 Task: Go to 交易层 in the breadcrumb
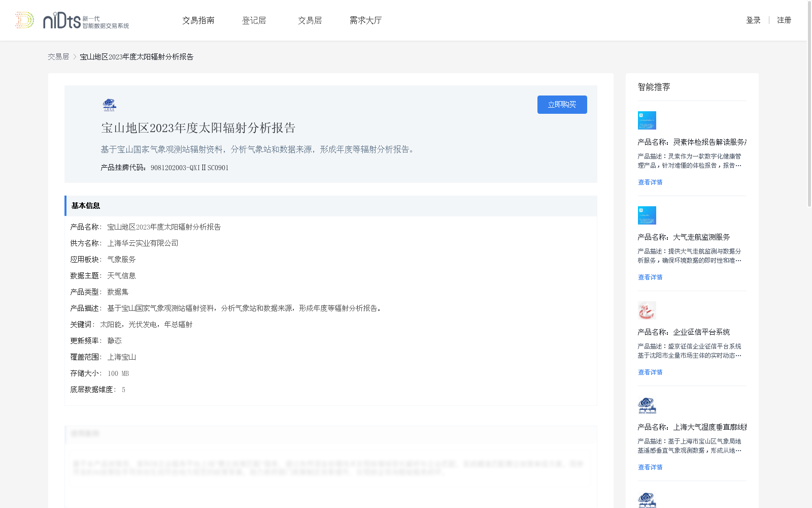coord(58,57)
